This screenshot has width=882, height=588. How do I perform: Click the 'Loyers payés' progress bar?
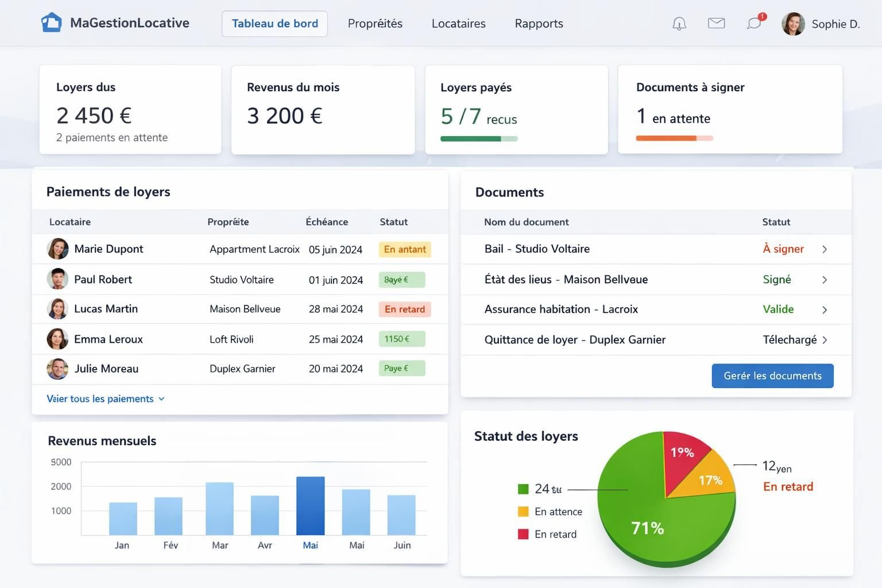pos(478,138)
